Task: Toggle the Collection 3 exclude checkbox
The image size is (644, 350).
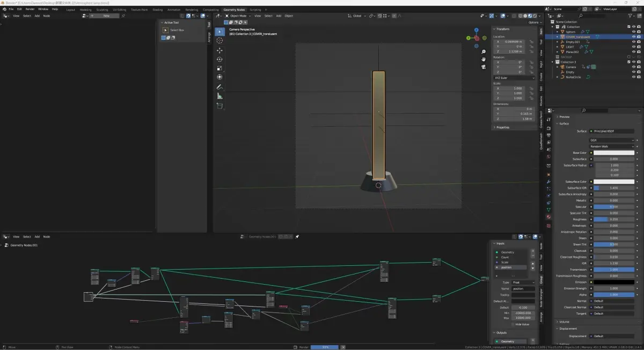Action: pyautogui.click(x=628, y=62)
